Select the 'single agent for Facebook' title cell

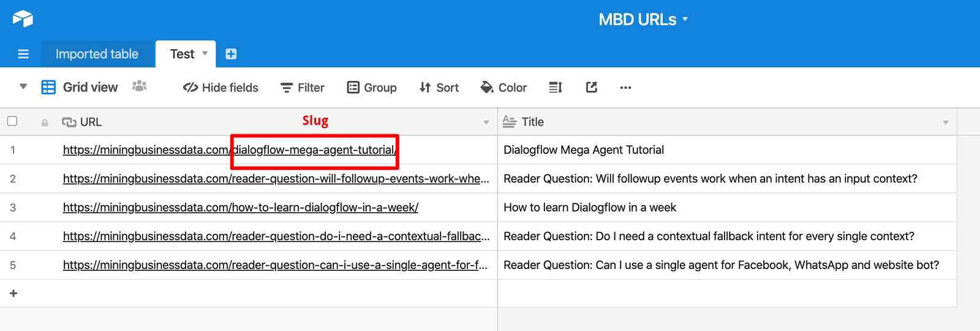(727, 265)
